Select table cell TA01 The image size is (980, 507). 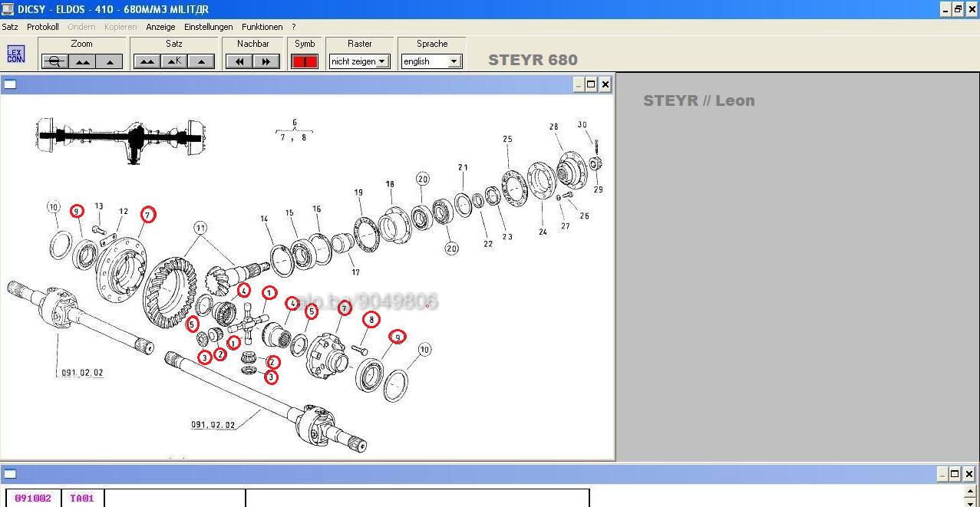coord(81,499)
